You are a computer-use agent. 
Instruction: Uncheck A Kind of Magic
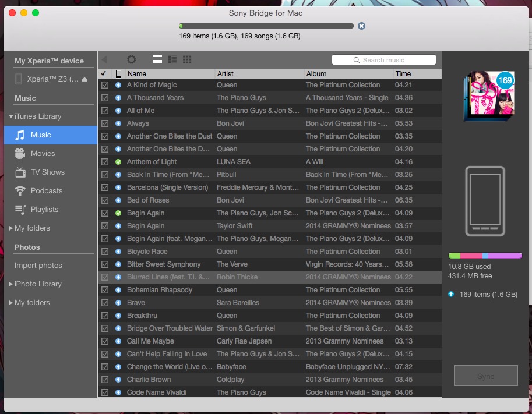point(105,85)
